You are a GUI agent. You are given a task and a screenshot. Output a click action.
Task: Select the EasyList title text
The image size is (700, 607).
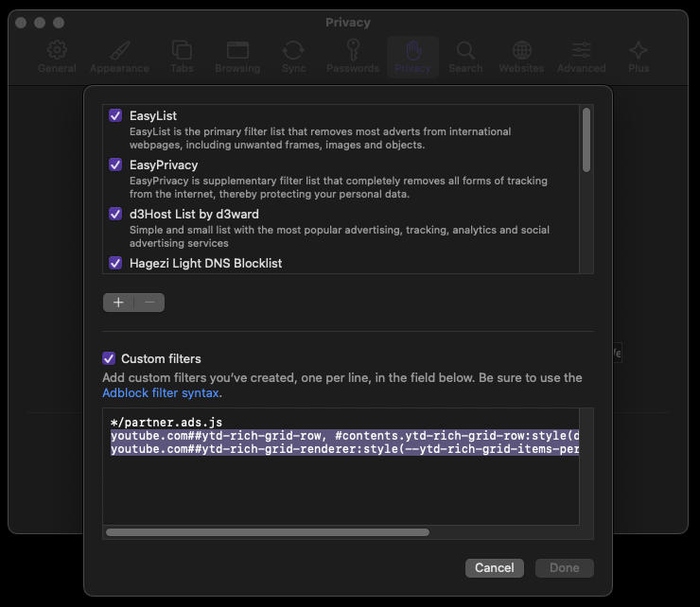(x=153, y=115)
